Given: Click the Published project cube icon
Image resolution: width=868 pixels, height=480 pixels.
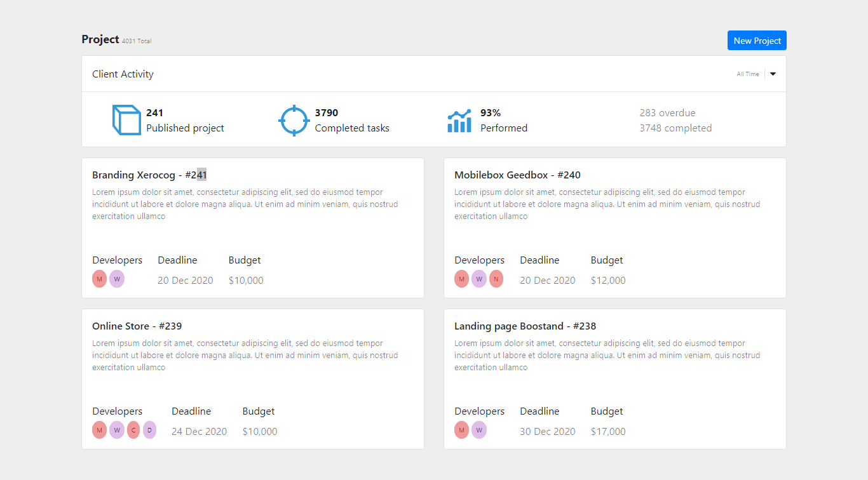Looking at the screenshot, I should [126, 119].
